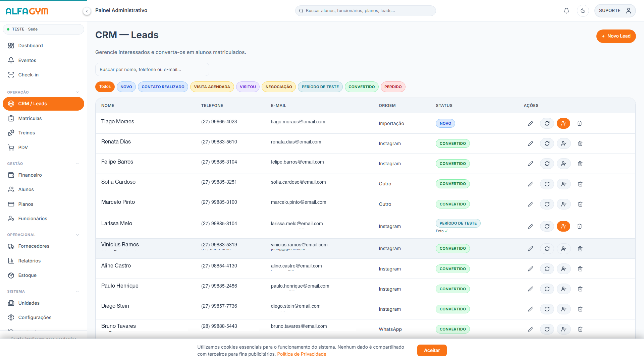Convert Tiago Moraes to student icon
This screenshot has height=362, width=644.
point(563,123)
